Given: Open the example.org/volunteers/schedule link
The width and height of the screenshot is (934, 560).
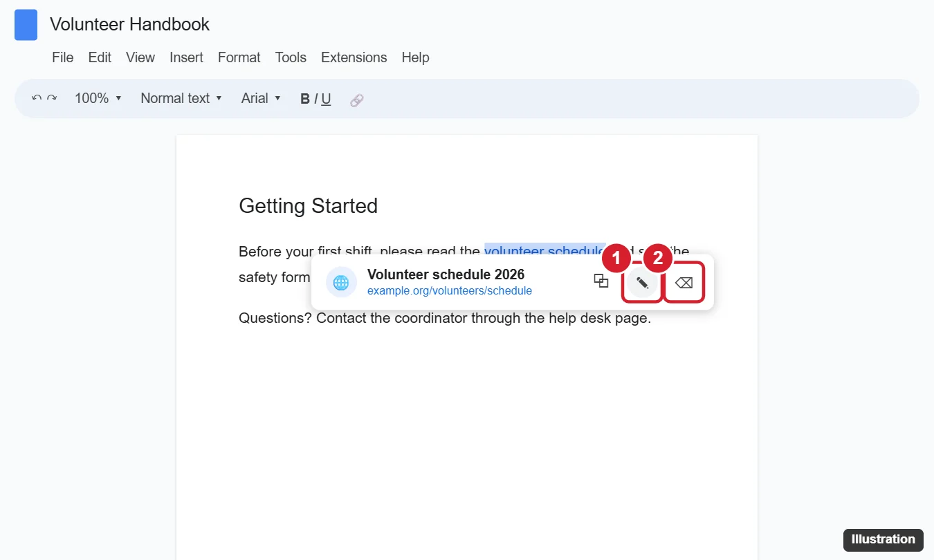Looking at the screenshot, I should pos(450,291).
